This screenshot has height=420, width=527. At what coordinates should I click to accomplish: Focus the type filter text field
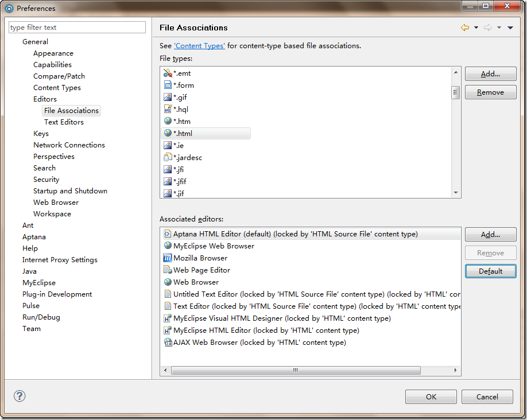[x=77, y=27]
